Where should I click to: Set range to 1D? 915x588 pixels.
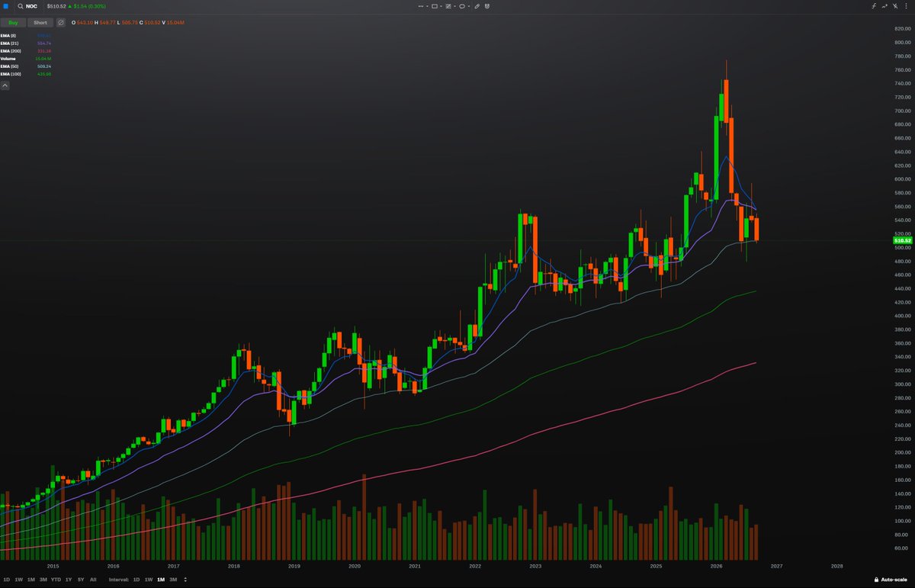tap(6, 580)
